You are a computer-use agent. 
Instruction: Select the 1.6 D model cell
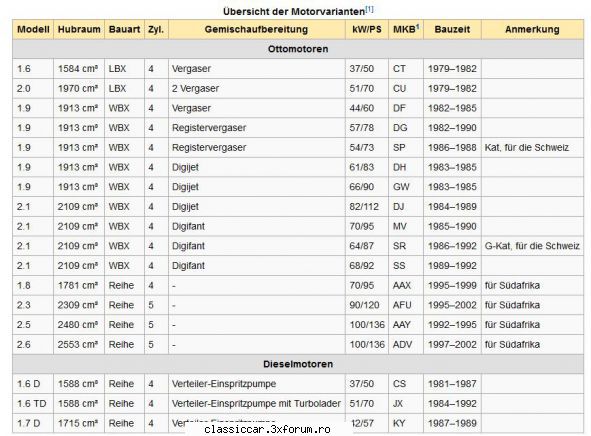click(x=33, y=384)
